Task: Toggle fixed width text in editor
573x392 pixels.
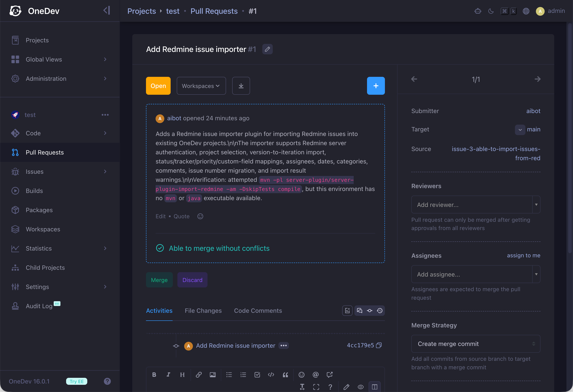Action: [x=302, y=387]
